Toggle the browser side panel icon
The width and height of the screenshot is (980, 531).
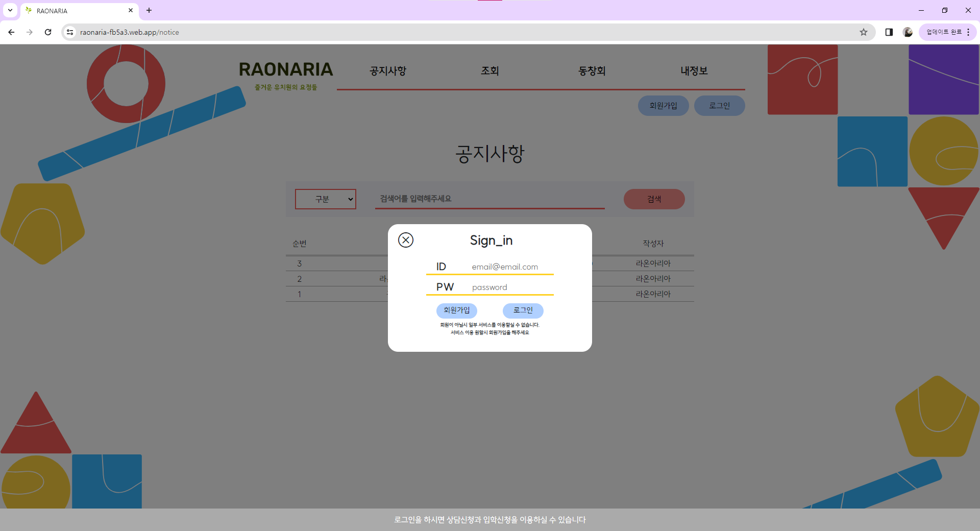pyautogui.click(x=889, y=32)
